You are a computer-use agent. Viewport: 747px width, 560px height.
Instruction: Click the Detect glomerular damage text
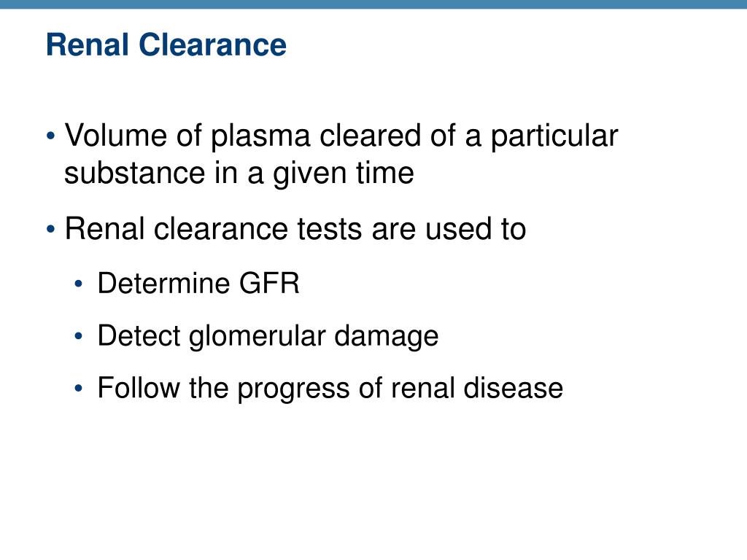pos(268,337)
